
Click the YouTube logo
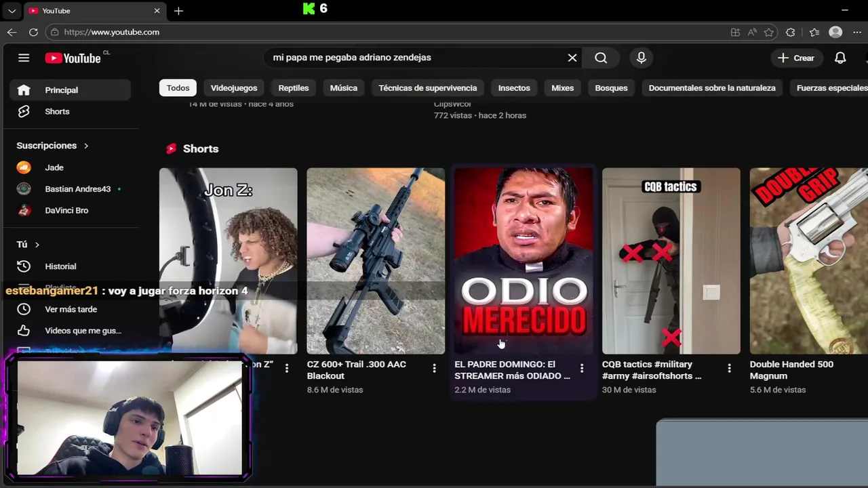point(73,58)
